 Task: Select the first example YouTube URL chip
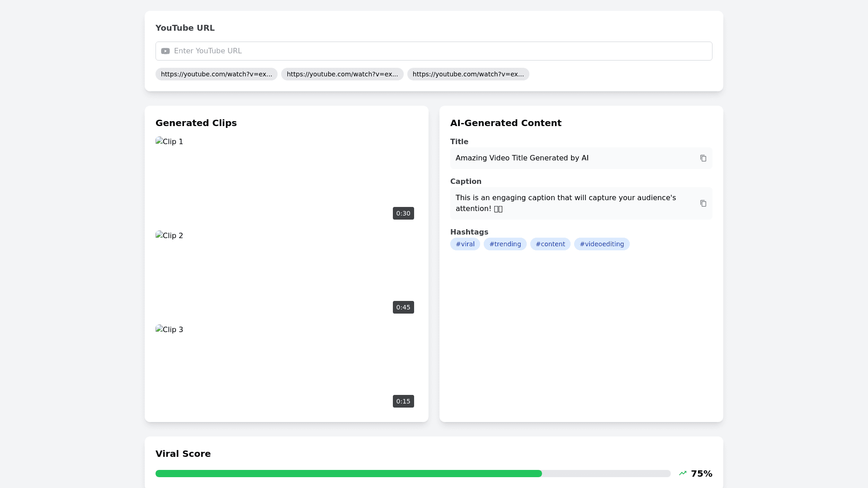point(217,74)
